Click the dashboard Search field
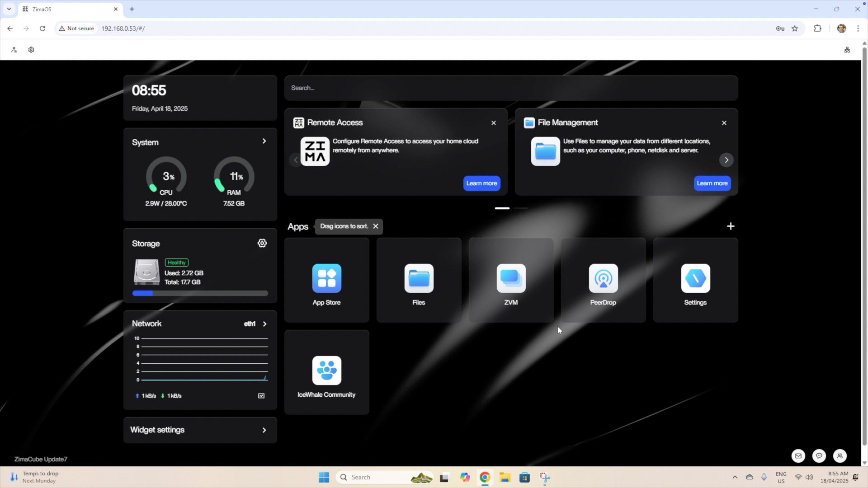 click(511, 88)
